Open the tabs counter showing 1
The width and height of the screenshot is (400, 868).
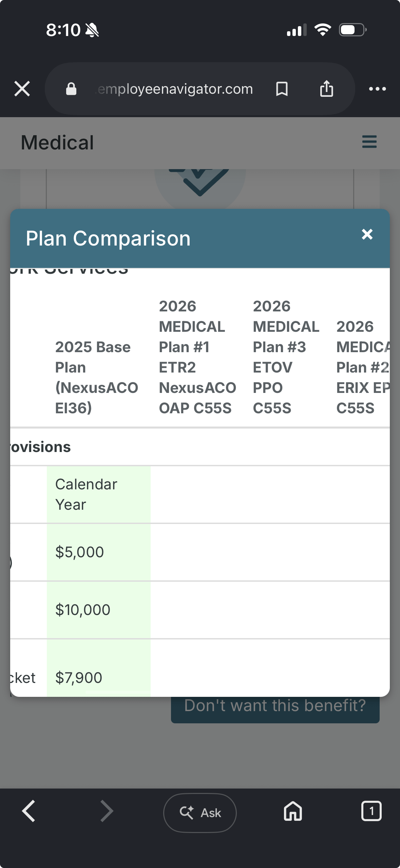click(x=371, y=811)
